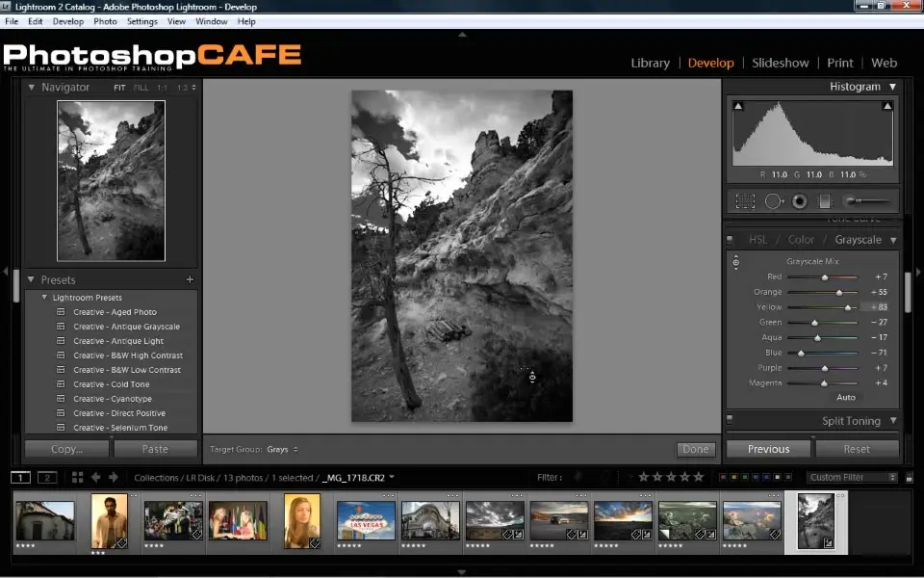Open the Develop menu in menu bar
This screenshot has height=578, width=924.
tap(67, 21)
